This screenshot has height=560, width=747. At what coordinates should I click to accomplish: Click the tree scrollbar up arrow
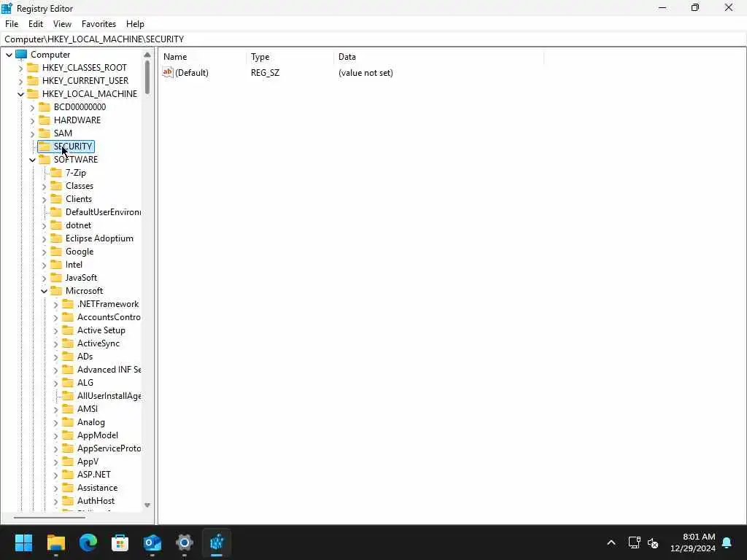(147, 55)
